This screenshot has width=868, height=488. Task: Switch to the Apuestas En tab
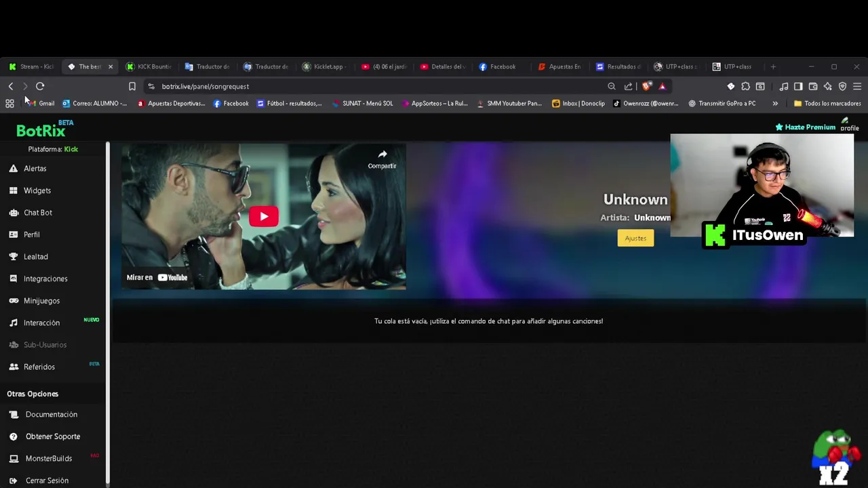click(x=560, y=66)
